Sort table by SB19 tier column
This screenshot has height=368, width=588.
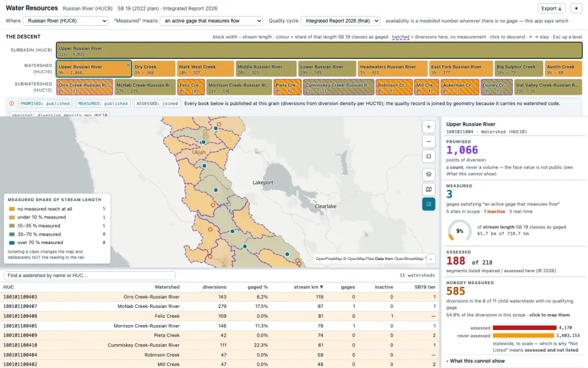[425, 287]
